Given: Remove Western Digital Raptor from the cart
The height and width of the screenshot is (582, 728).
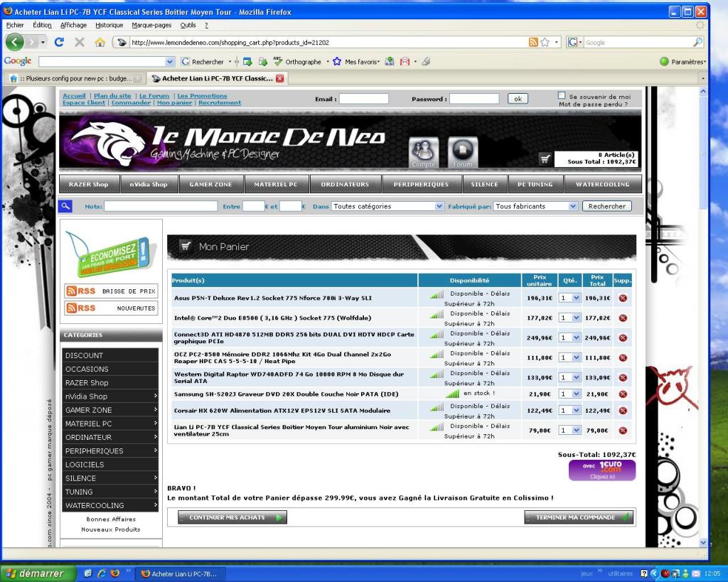Looking at the screenshot, I should (623, 378).
